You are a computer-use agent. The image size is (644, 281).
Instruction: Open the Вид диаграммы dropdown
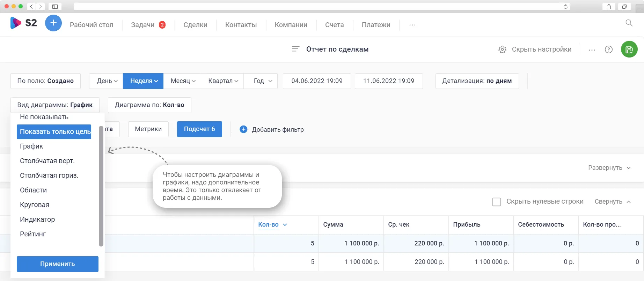click(55, 105)
